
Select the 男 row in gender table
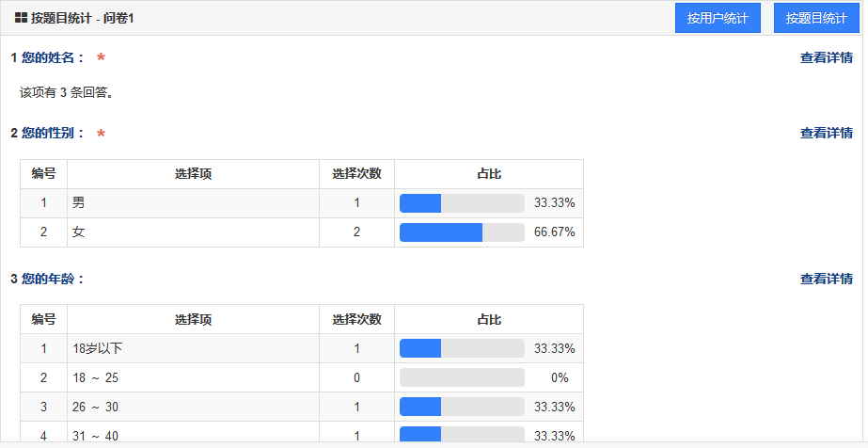click(x=302, y=203)
